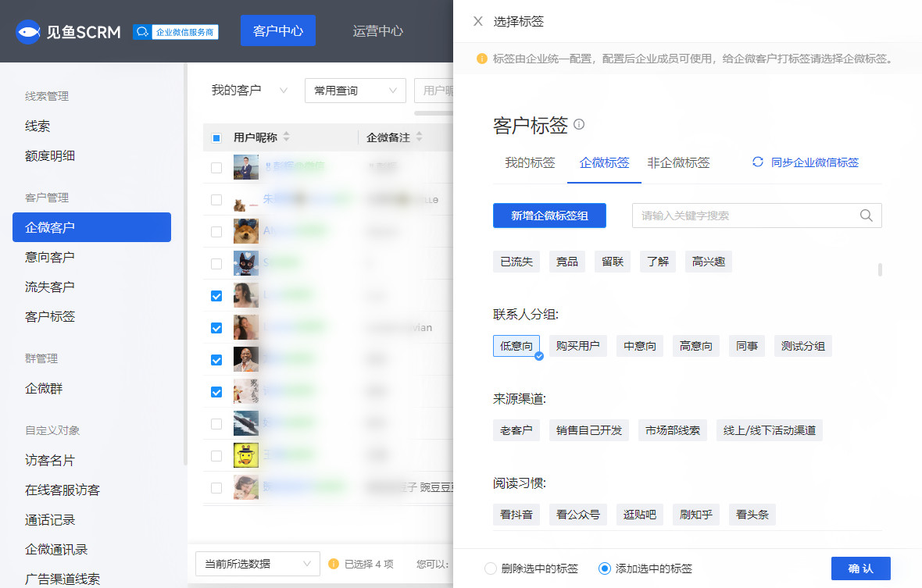Select the 竞品 tag
Image resolution: width=922 pixels, height=588 pixels.
566,262
